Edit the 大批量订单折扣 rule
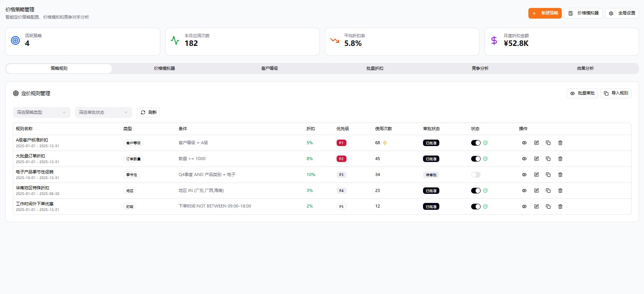 (x=536, y=159)
